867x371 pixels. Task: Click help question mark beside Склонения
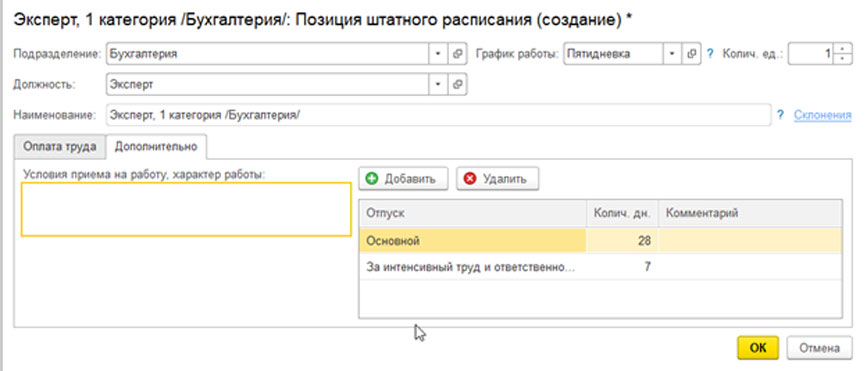(x=780, y=115)
